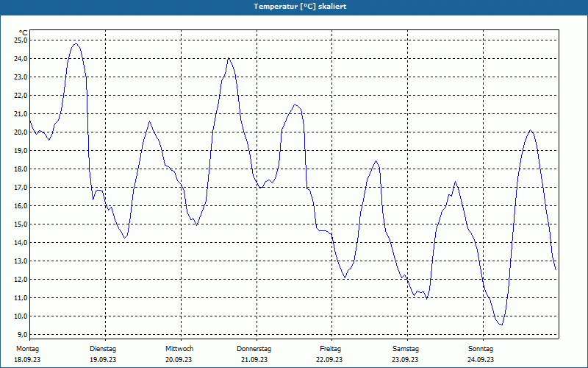Click the 'Donnerstag' day label

pos(254,349)
